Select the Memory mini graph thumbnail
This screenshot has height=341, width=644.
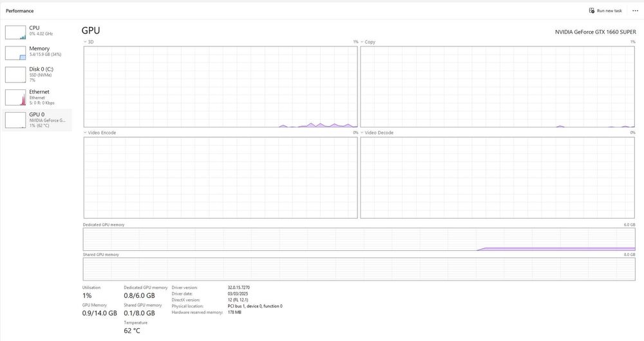click(x=15, y=53)
